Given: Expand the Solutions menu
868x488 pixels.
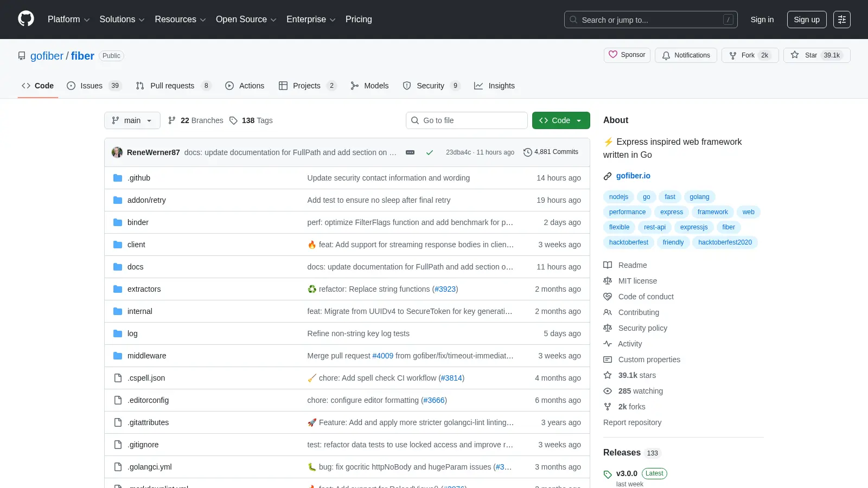Looking at the screenshot, I should 122,20.
